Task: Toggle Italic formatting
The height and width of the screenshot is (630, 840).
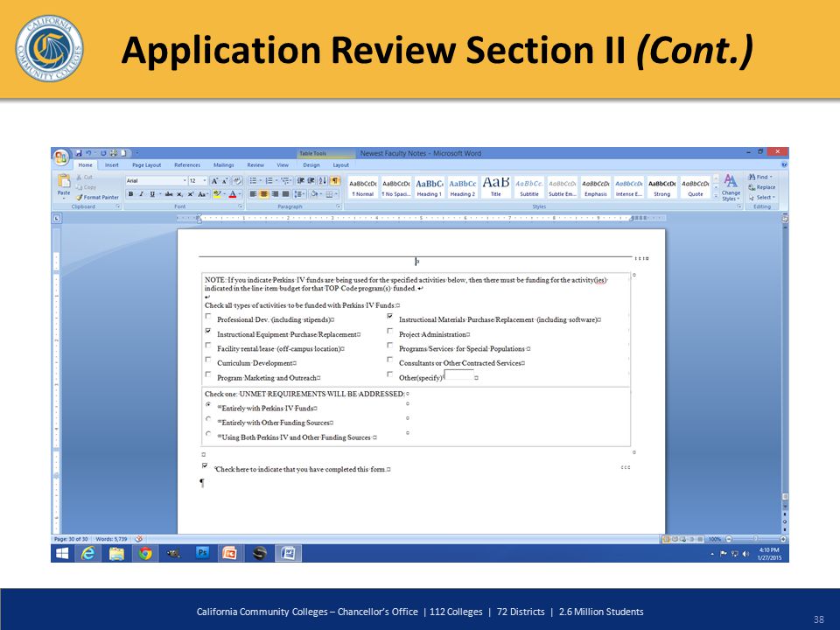Action: [x=142, y=194]
